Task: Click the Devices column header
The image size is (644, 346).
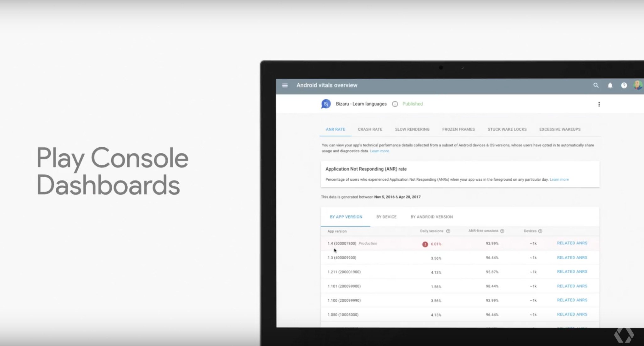Action: point(530,231)
